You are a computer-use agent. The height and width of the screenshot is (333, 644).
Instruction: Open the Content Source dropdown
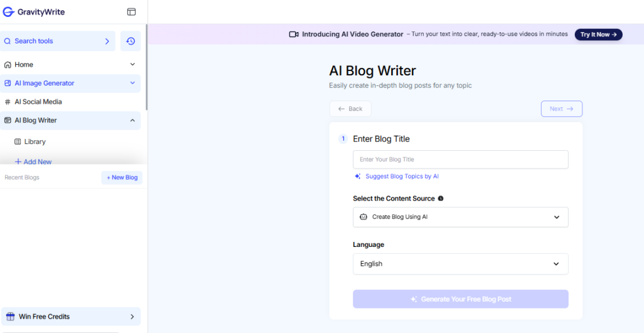[460, 217]
